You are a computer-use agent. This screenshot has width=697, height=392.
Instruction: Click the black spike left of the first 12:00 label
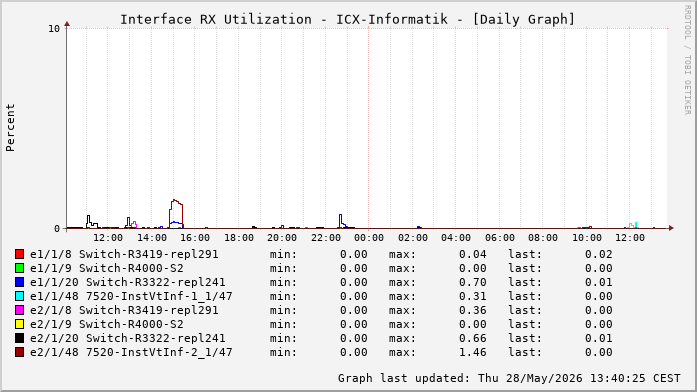click(x=89, y=221)
